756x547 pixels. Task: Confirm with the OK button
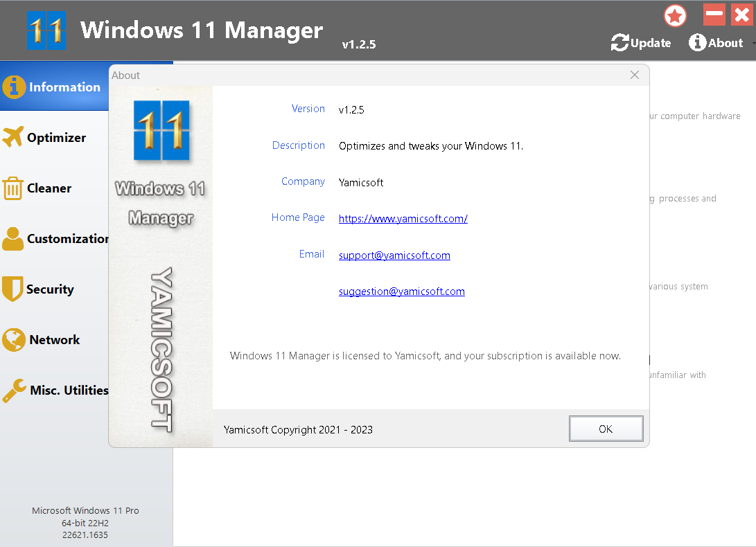(x=606, y=429)
